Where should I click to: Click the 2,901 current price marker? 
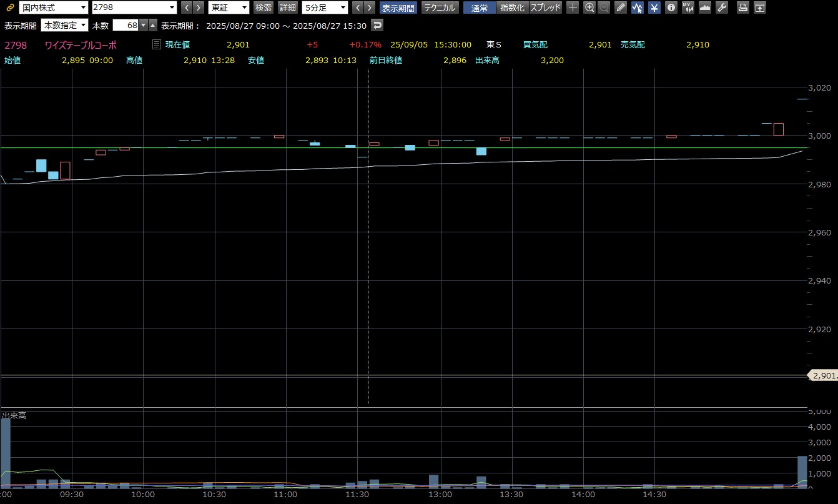(x=823, y=375)
